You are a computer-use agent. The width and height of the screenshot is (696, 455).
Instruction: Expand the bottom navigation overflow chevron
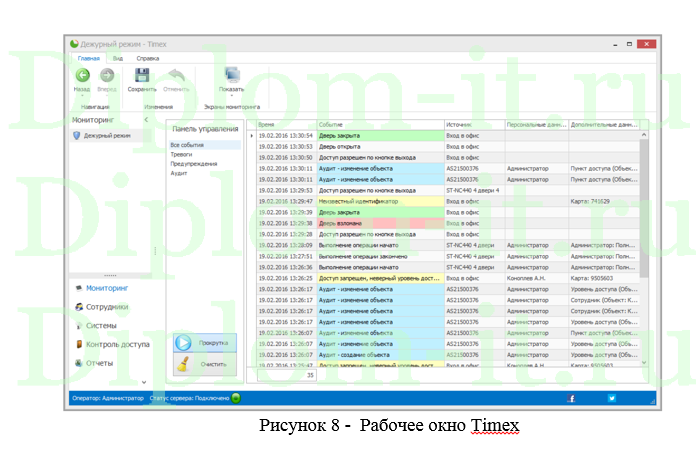(144, 381)
